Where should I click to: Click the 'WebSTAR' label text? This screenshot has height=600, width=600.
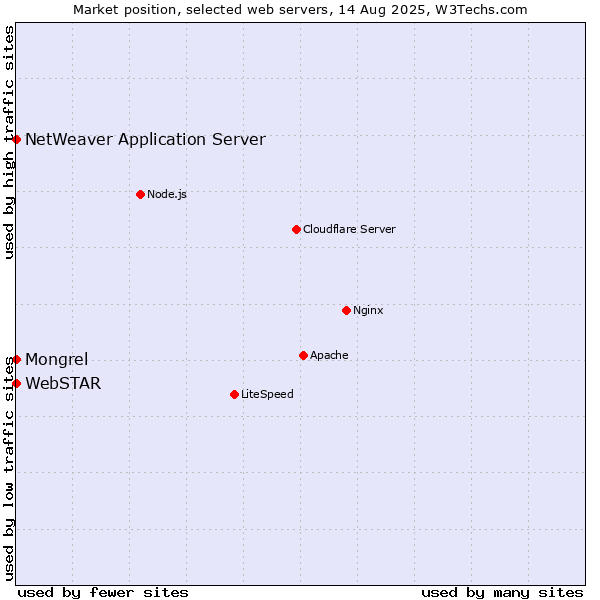click(x=63, y=383)
